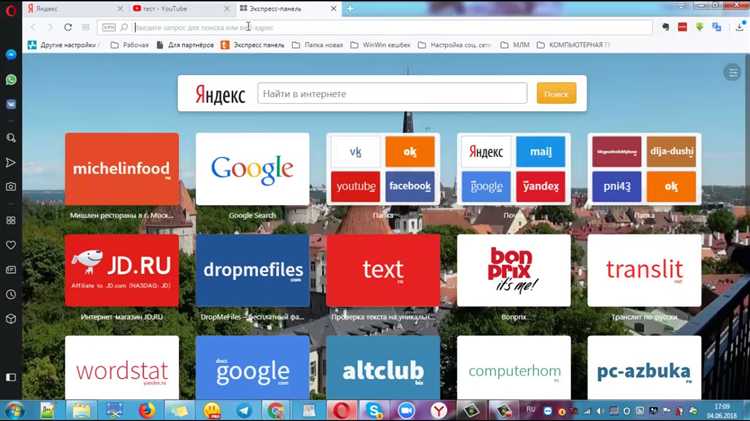Open the folder tile containing mail and yandex
This screenshot has height=421, width=750.
tap(514, 169)
